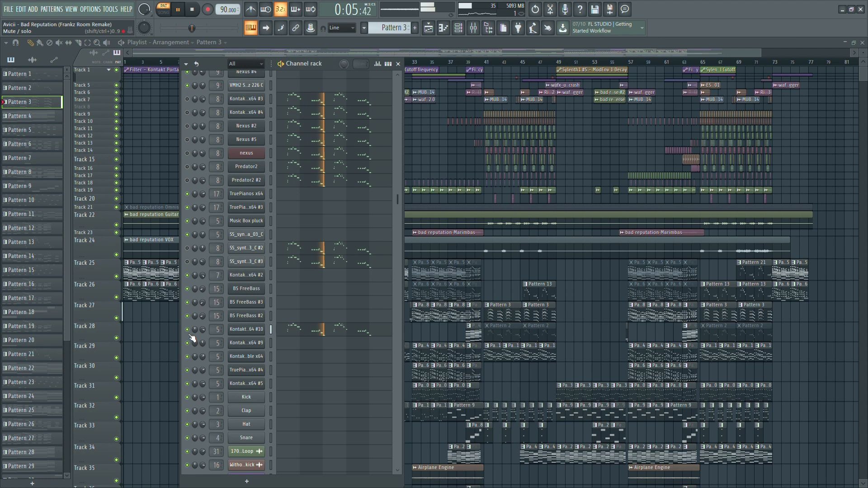Mute the Nexus #2 channel LED

coord(187,126)
